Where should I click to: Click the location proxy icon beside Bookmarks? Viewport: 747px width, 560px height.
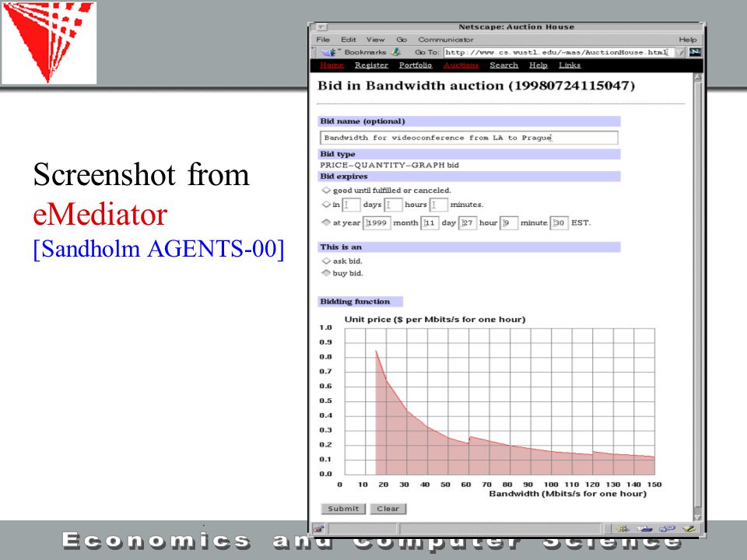tap(396, 51)
